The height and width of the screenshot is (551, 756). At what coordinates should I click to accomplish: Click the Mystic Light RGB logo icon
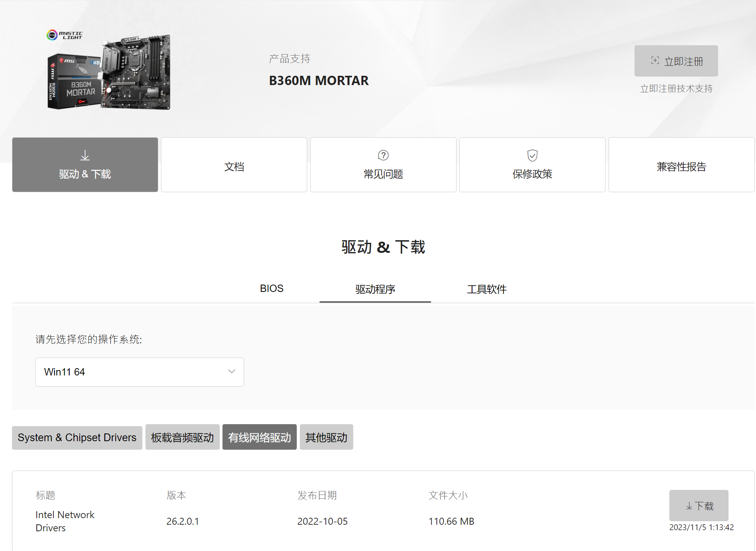point(52,35)
